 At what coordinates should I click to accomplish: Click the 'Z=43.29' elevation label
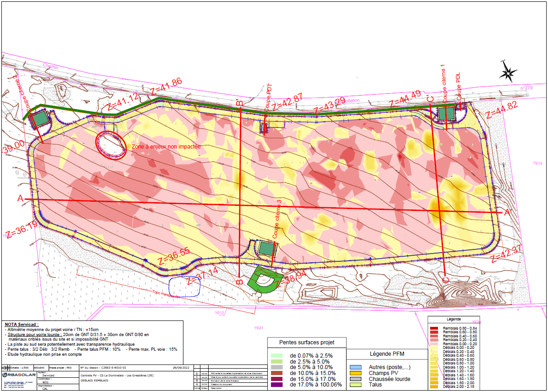329,105
